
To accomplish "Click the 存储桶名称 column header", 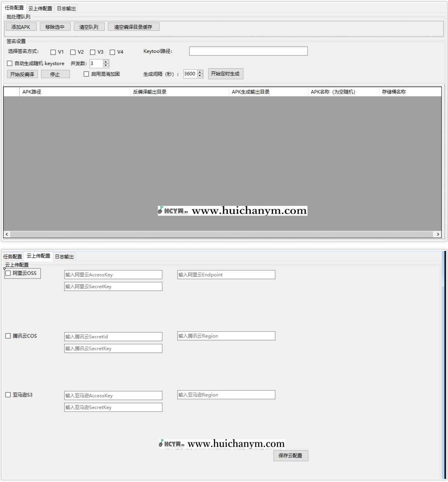I will [x=410, y=92].
